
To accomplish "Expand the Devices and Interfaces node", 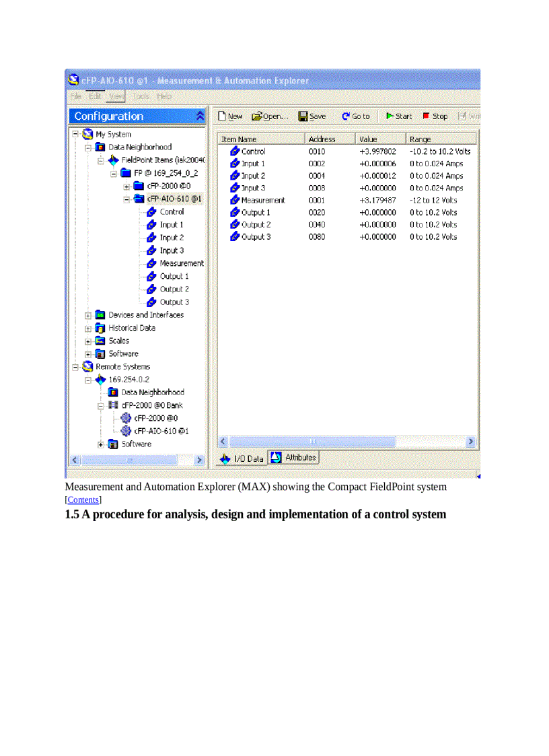I will [x=88, y=315].
